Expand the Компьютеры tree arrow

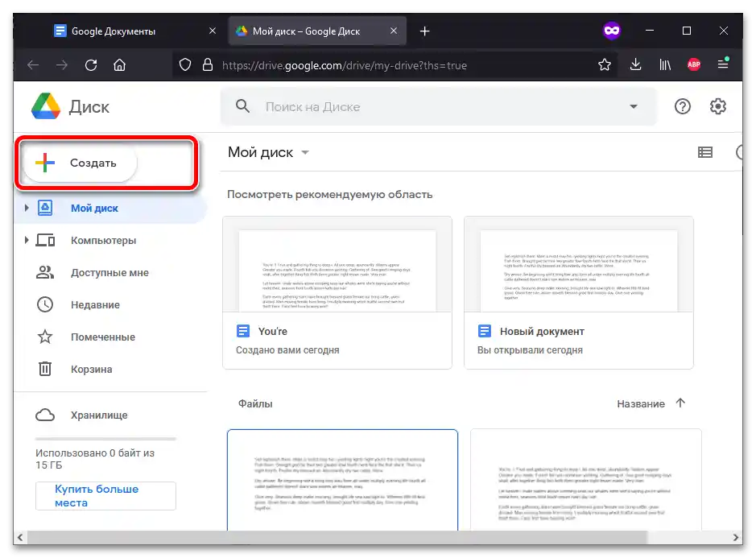pyautogui.click(x=27, y=240)
